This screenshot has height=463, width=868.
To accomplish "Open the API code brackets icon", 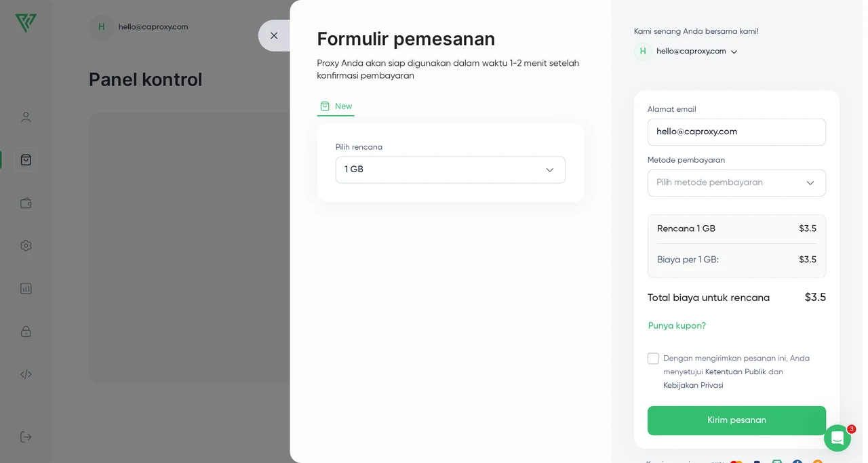I will pyautogui.click(x=26, y=374).
